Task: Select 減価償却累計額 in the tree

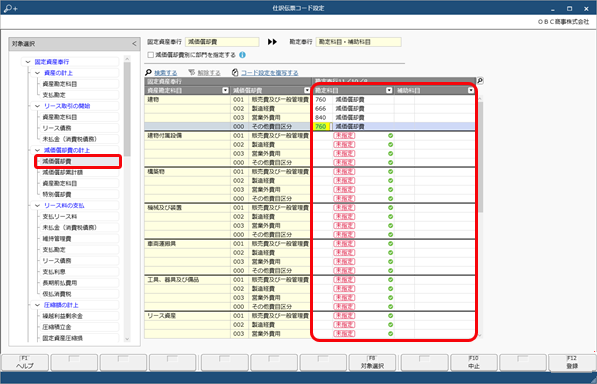Action: (x=79, y=172)
